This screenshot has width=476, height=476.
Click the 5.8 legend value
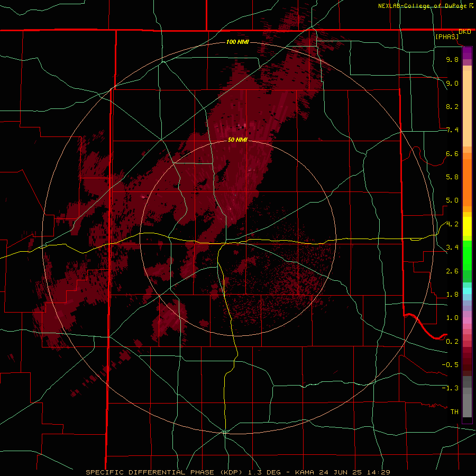tap(452, 177)
